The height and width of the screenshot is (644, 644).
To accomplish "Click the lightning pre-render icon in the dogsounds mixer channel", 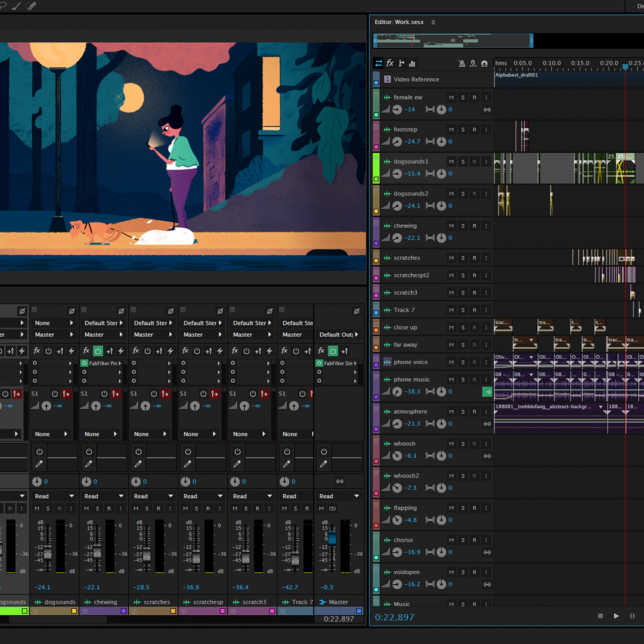I will [x=72, y=351].
